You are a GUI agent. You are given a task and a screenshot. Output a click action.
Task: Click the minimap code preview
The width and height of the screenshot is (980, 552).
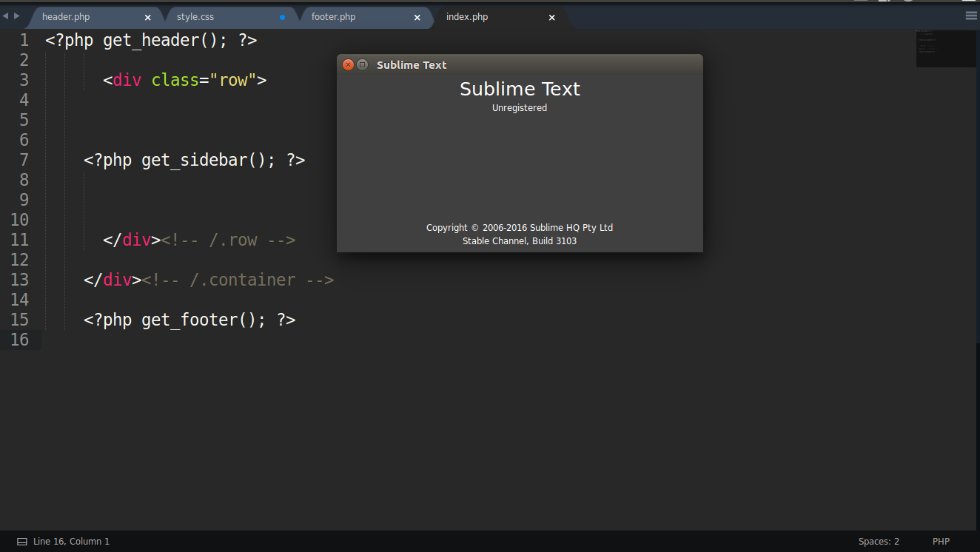tap(945, 48)
